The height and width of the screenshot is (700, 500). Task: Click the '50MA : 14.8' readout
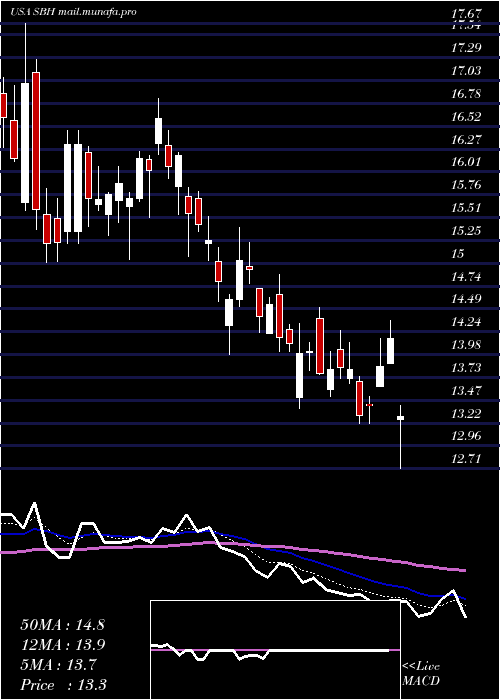point(62,625)
